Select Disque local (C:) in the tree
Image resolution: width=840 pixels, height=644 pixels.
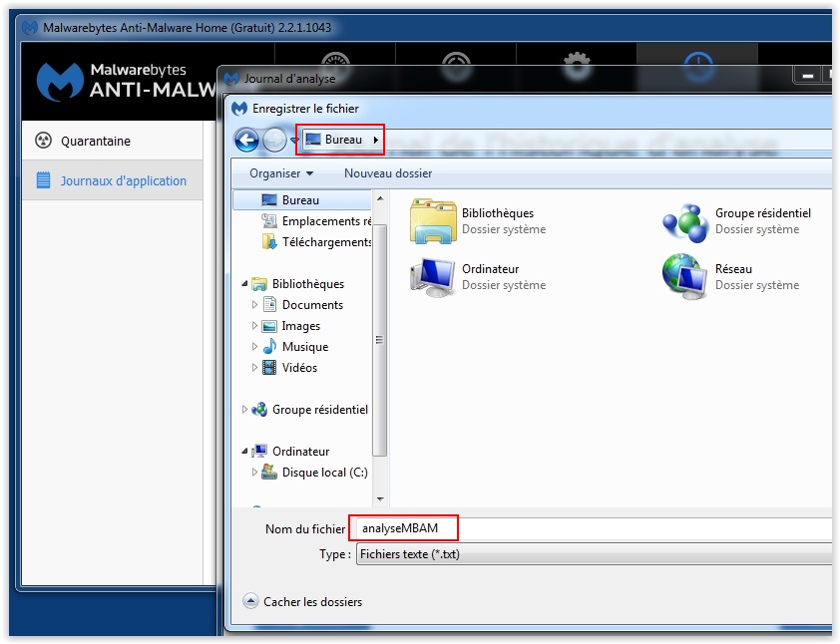point(315,473)
